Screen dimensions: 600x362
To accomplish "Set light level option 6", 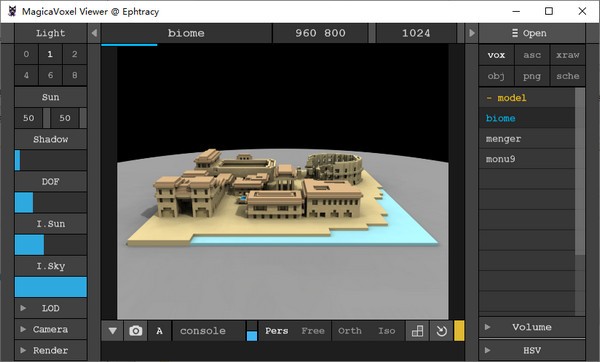I will click(50, 75).
